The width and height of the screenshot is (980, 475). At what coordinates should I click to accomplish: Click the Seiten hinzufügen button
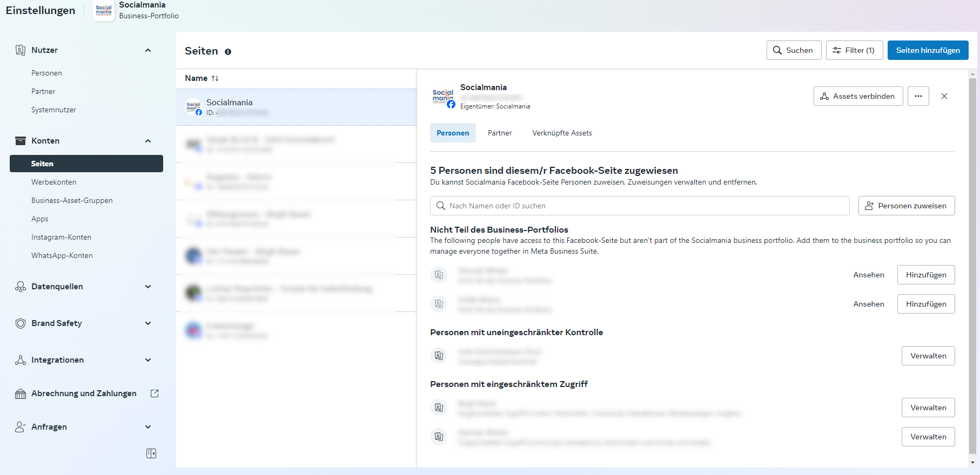pyautogui.click(x=928, y=50)
